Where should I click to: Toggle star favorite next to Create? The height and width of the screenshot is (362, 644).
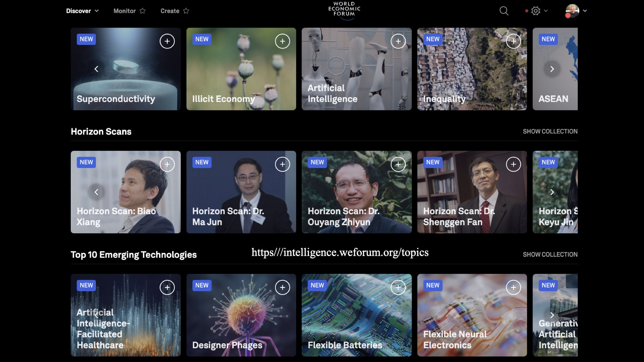[x=186, y=11]
